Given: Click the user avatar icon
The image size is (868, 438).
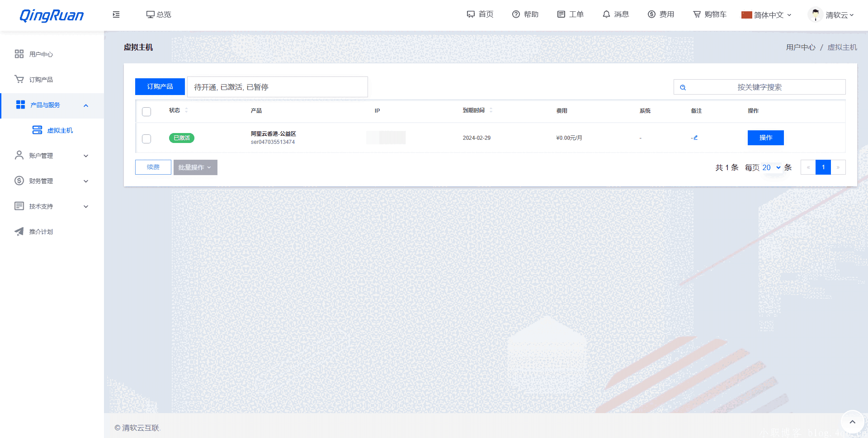Looking at the screenshot, I should click(815, 15).
